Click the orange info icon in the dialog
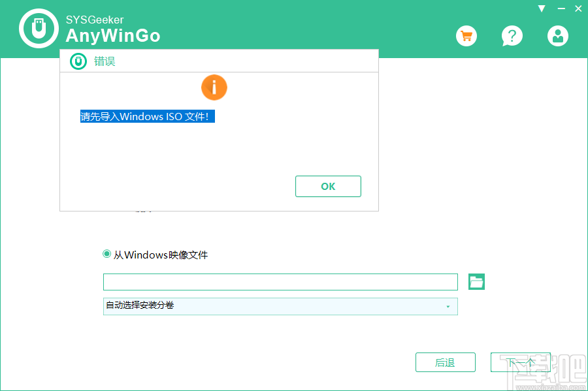The width and height of the screenshot is (588, 391). [x=214, y=87]
